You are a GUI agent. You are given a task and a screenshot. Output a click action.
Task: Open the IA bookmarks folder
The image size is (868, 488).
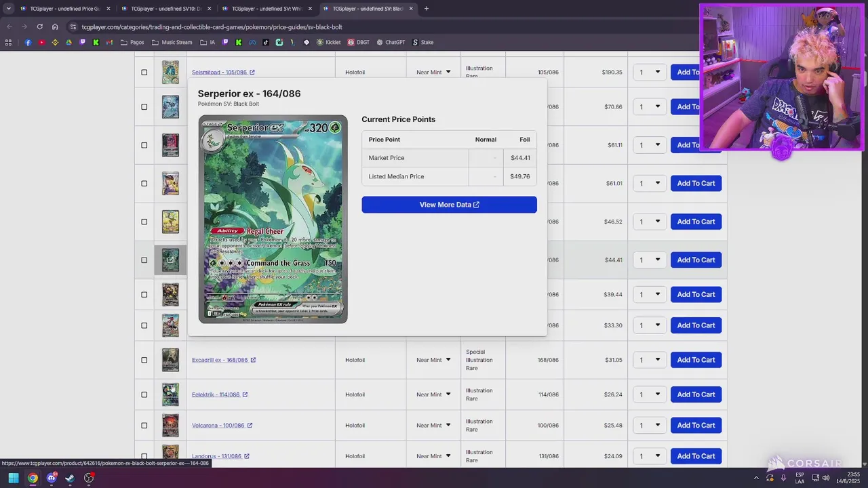208,42
